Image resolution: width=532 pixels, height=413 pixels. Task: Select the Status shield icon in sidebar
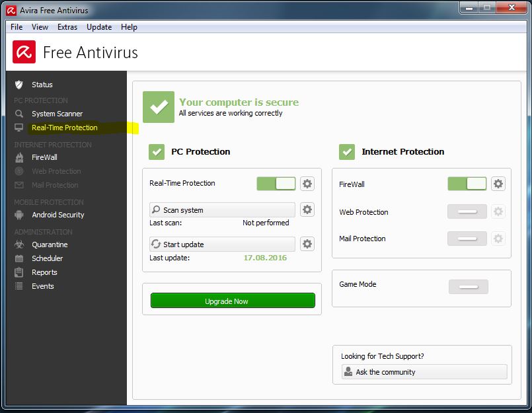coord(20,84)
